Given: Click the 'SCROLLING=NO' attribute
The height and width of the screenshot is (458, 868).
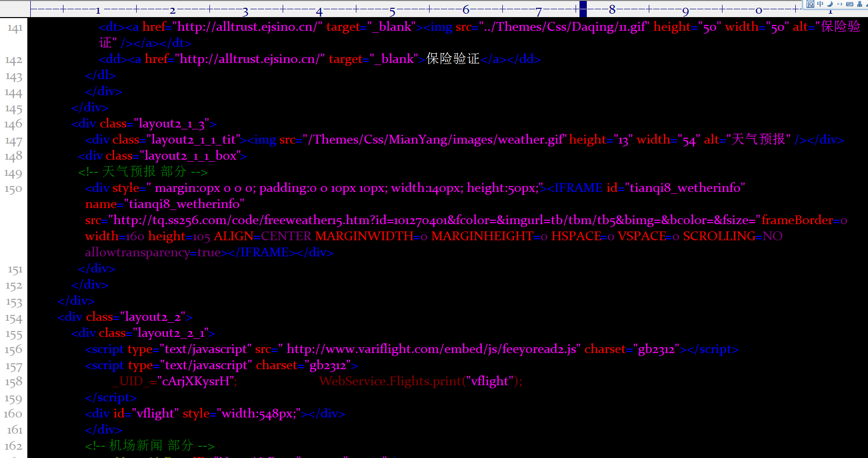Looking at the screenshot, I should 733,236.
